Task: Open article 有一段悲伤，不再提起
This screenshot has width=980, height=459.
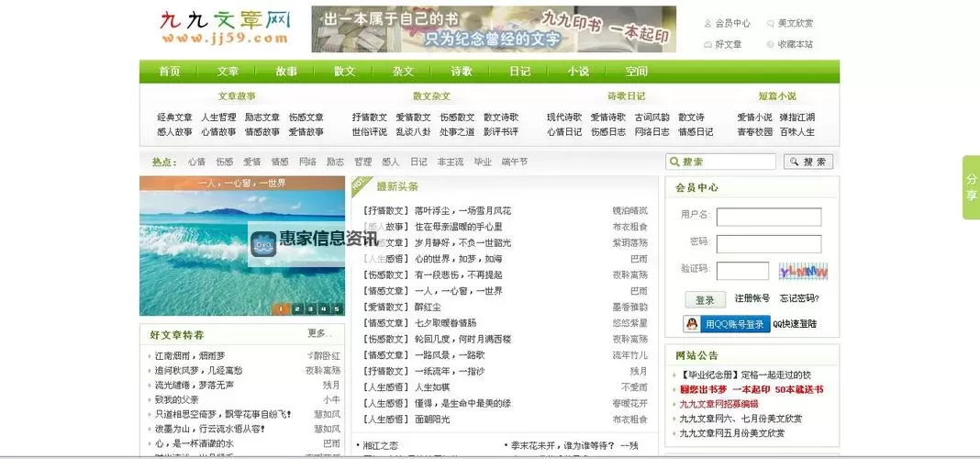Action: point(459,274)
